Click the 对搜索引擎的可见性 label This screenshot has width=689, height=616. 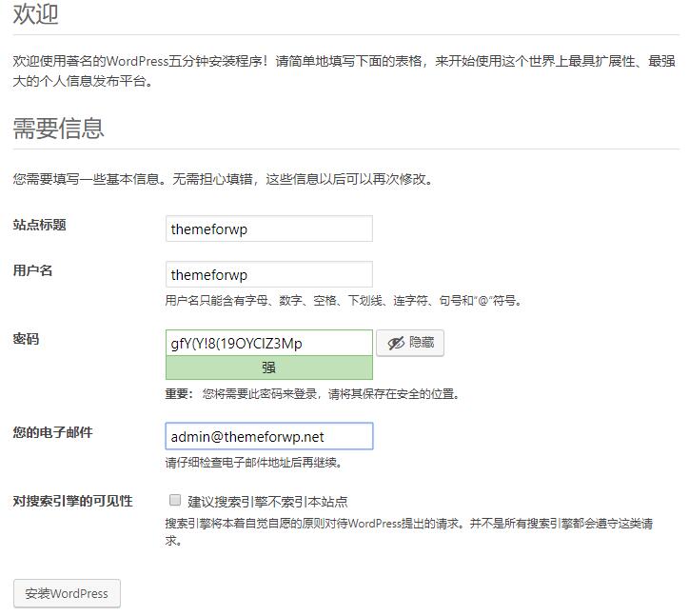coord(72,501)
